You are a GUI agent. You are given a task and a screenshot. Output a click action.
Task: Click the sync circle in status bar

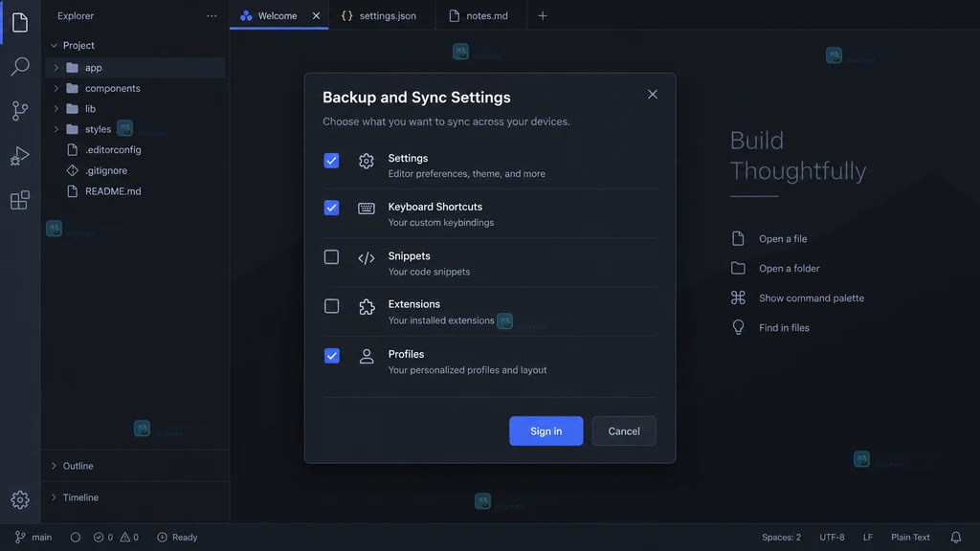76,538
